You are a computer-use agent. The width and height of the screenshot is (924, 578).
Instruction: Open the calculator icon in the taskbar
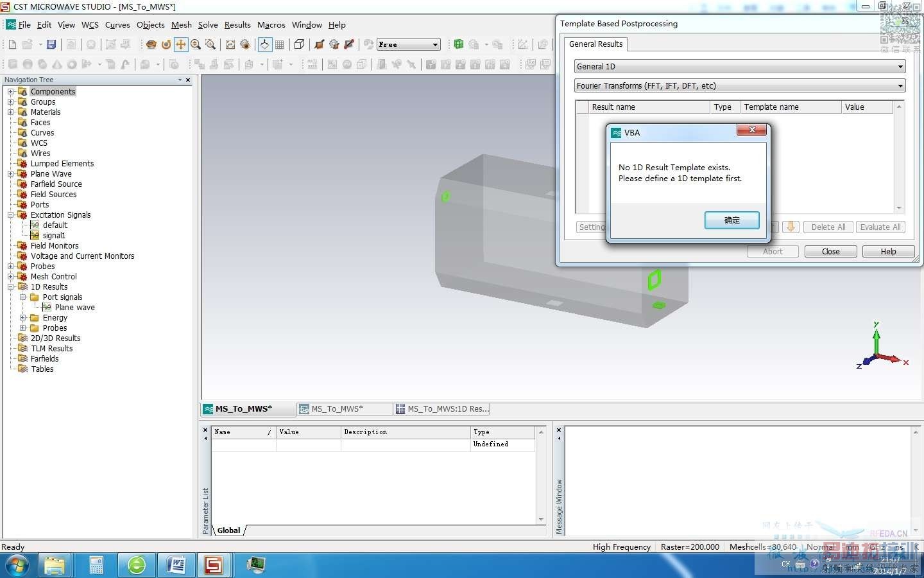(x=96, y=565)
